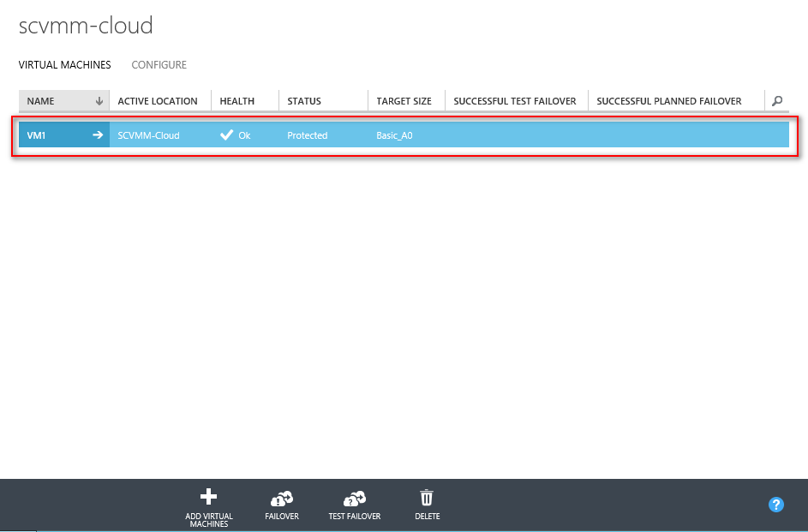Screen dimensions: 808x532
Task: Sort by the Health column header
Action: (x=237, y=101)
